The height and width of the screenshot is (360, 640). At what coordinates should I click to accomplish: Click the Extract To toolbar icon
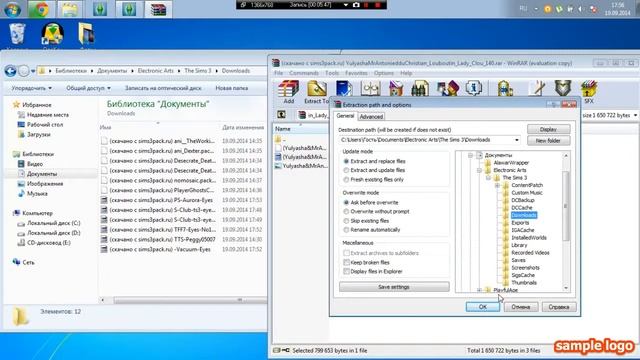click(x=317, y=89)
